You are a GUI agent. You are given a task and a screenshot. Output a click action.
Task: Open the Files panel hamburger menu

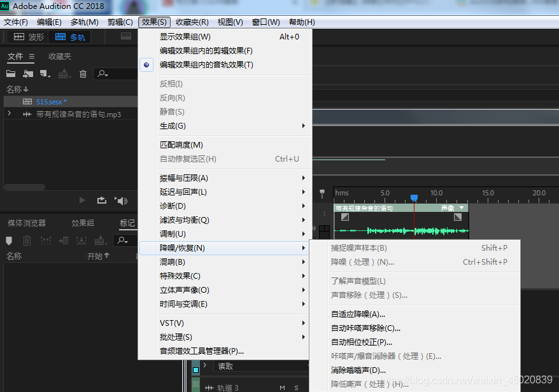point(32,56)
